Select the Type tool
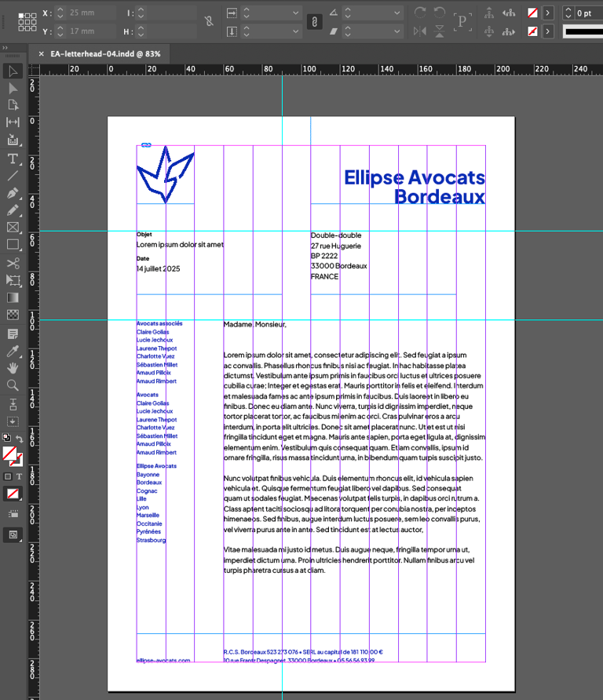The height and width of the screenshot is (700, 603). click(x=13, y=159)
